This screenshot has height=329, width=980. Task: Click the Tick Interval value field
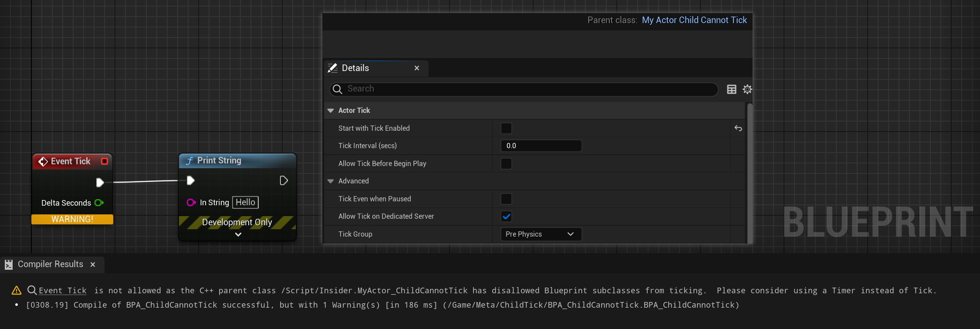coord(541,146)
